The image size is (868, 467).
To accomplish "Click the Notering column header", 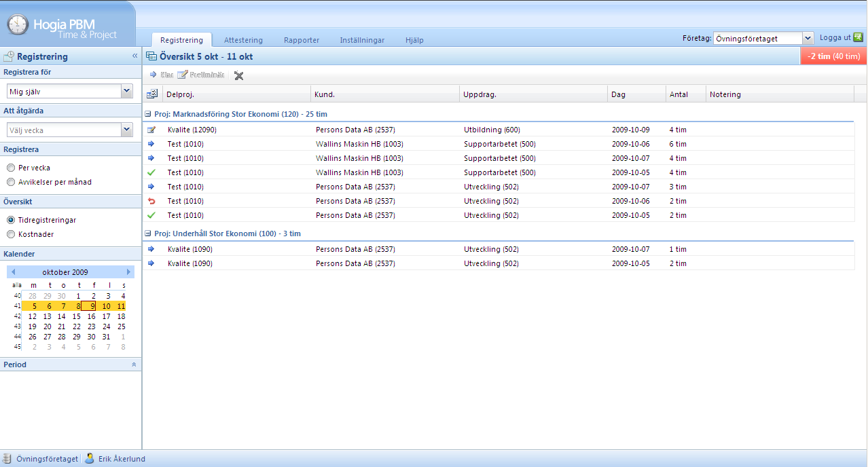I will tap(780, 94).
